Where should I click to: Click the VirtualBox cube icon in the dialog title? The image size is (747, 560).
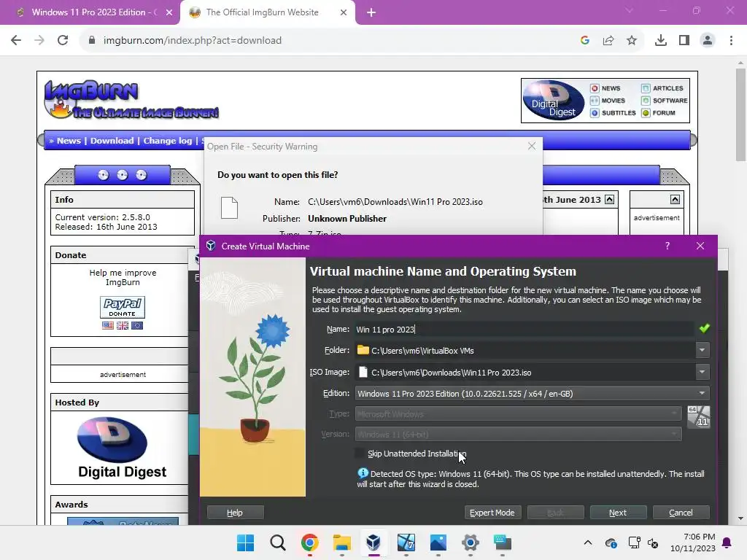tap(211, 246)
